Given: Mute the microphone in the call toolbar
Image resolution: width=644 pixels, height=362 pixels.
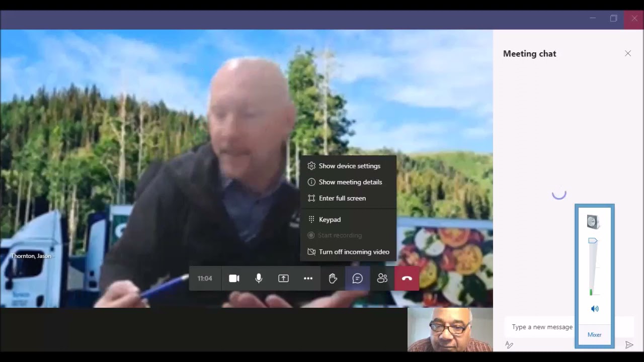Looking at the screenshot, I should 259,279.
